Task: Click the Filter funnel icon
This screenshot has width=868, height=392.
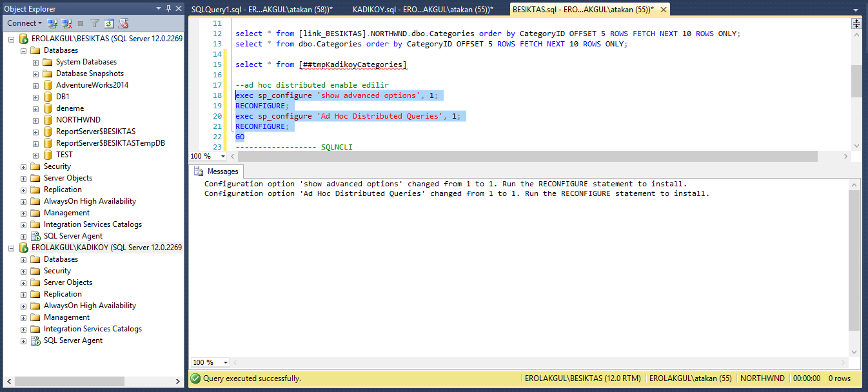Action: pyautogui.click(x=95, y=23)
